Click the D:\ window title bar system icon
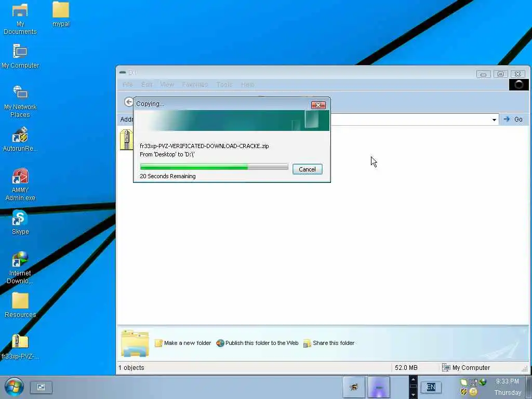The image size is (532, 399). pyautogui.click(x=123, y=72)
